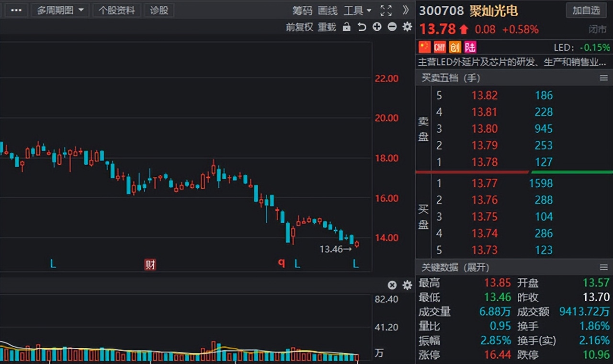The width and height of the screenshot is (613, 364).
Task: Open the 诊股 tab
Action: point(159,10)
